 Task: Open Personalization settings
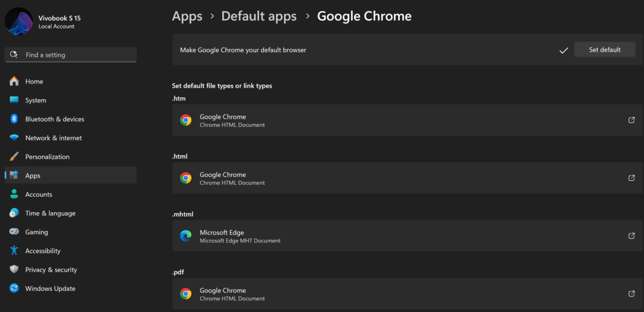71,157
